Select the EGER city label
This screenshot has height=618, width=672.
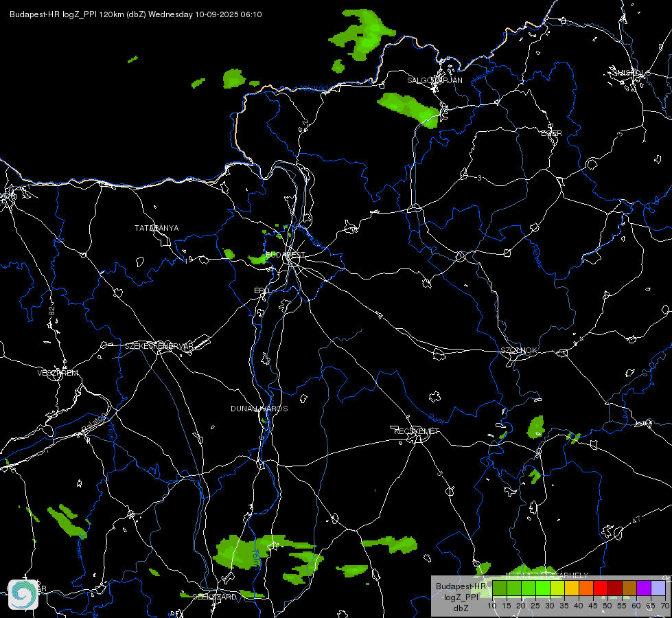click(552, 133)
